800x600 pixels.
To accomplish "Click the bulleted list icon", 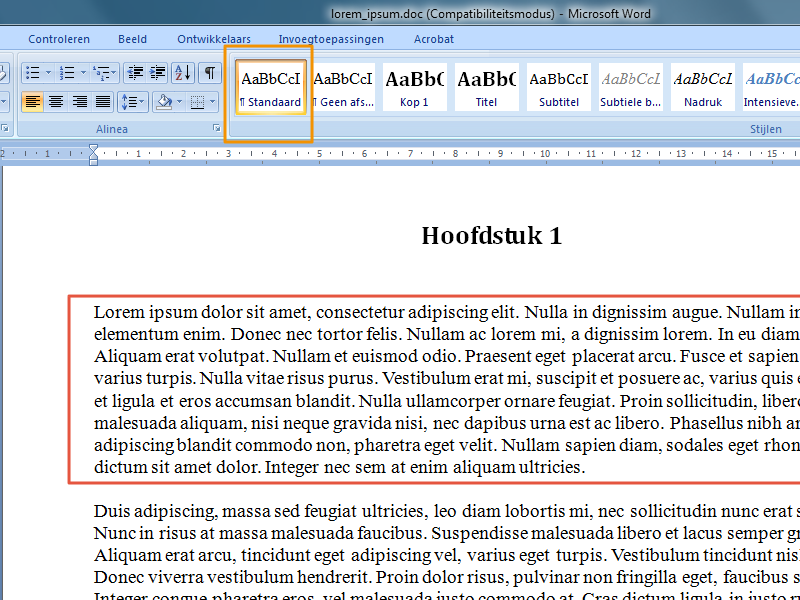I will (x=32, y=73).
